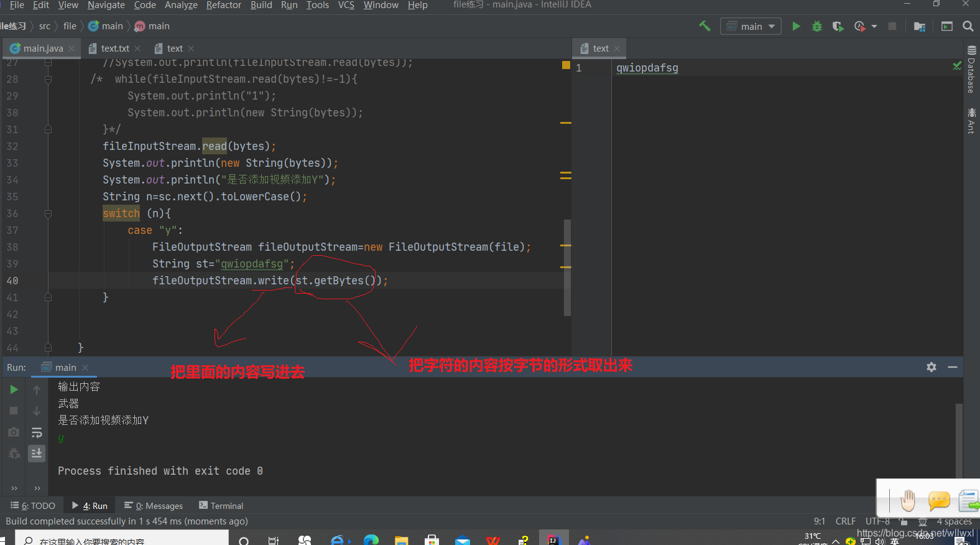Click the disabled Stop button in the top toolbar

pos(892,26)
